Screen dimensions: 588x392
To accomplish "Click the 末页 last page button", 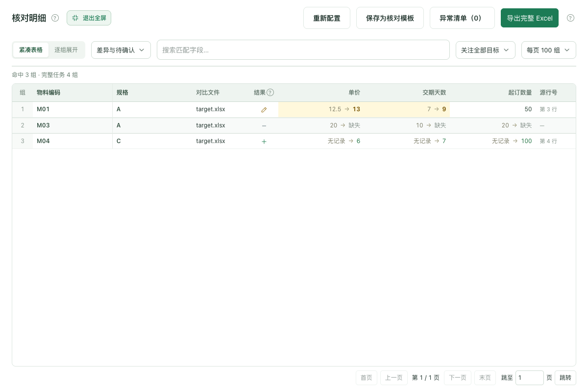I will pos(485,378).
